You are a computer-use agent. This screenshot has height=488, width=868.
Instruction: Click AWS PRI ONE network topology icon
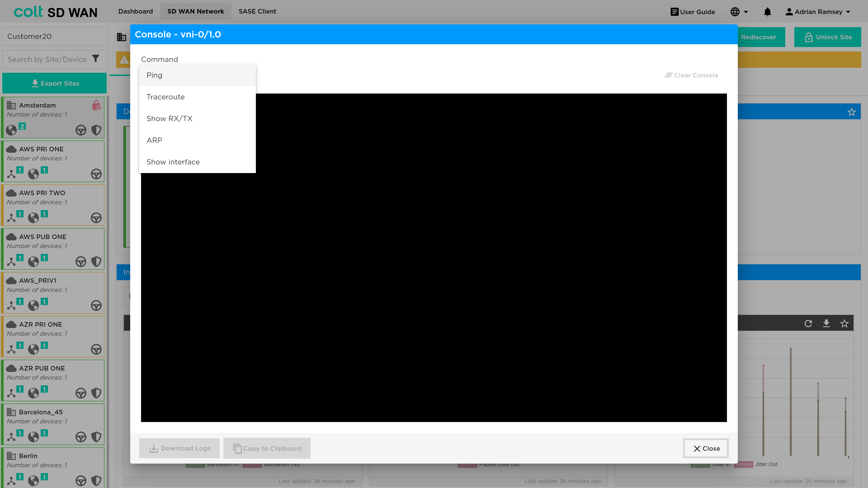(x=12, y=174)
